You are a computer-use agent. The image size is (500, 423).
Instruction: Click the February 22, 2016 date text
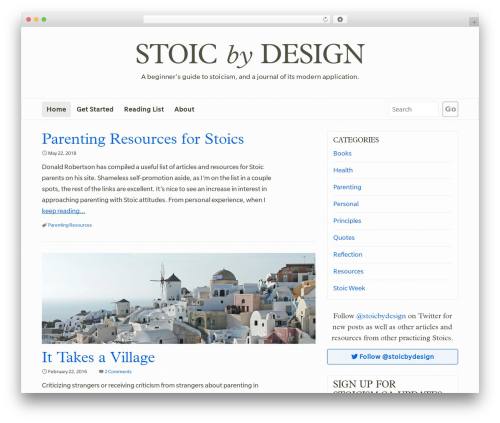pos(67,371)
